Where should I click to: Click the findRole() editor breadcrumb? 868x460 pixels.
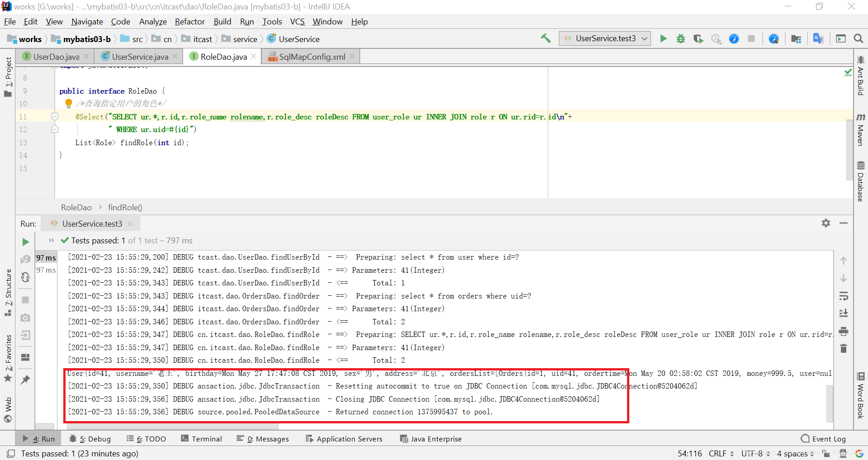[x=125, y=207]
